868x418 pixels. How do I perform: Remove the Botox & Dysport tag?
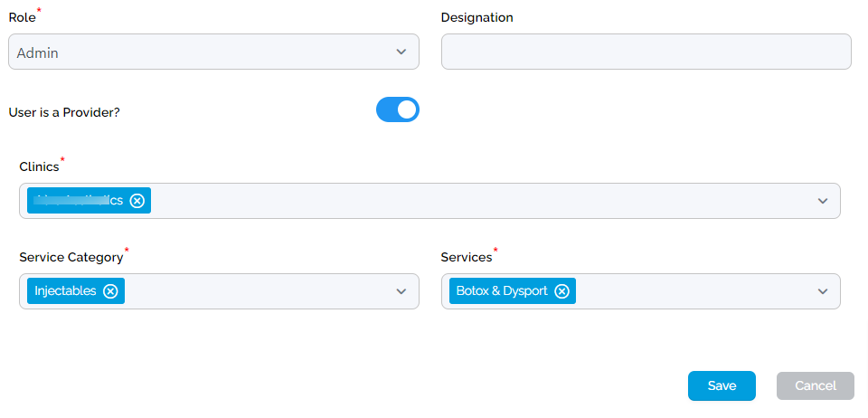coord(561,291)
